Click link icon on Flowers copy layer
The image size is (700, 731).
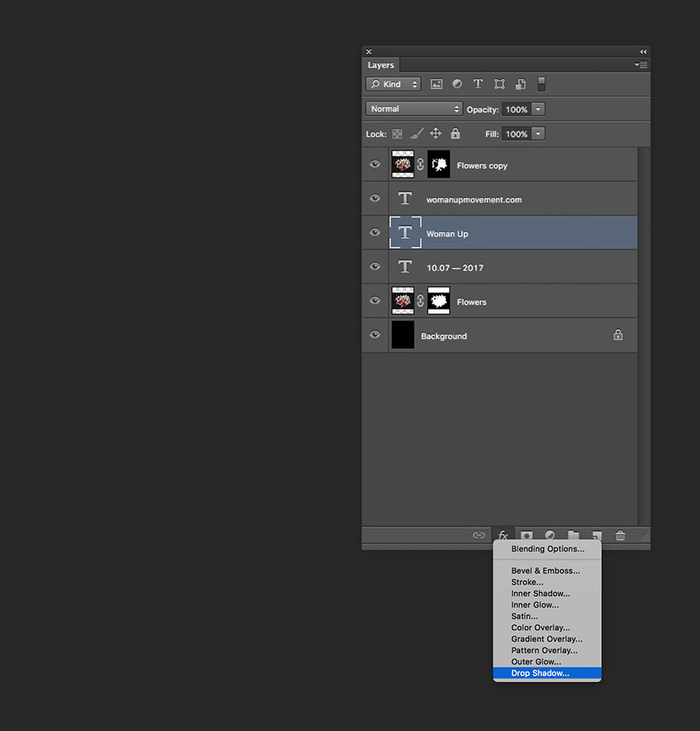click(x=420, y=164)
